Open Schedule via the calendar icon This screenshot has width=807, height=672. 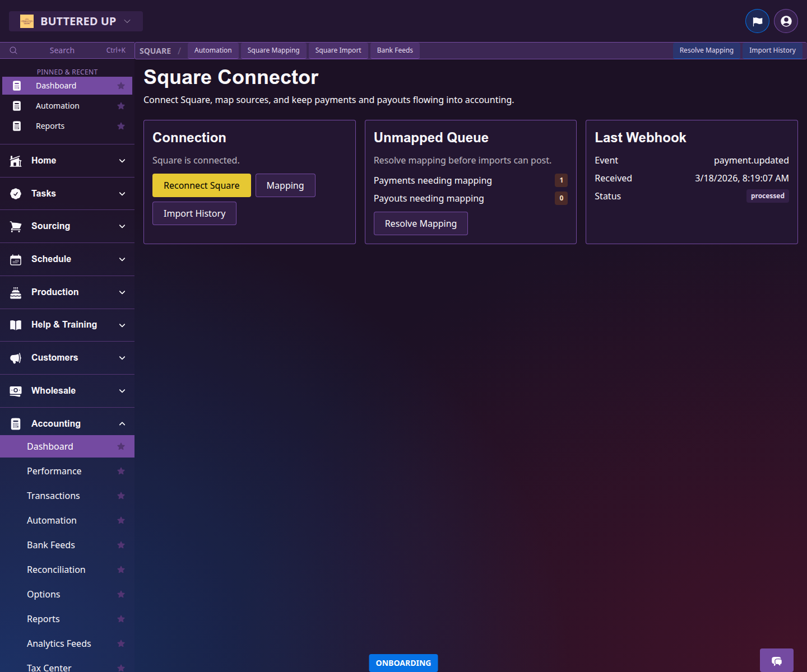(15, 259)
